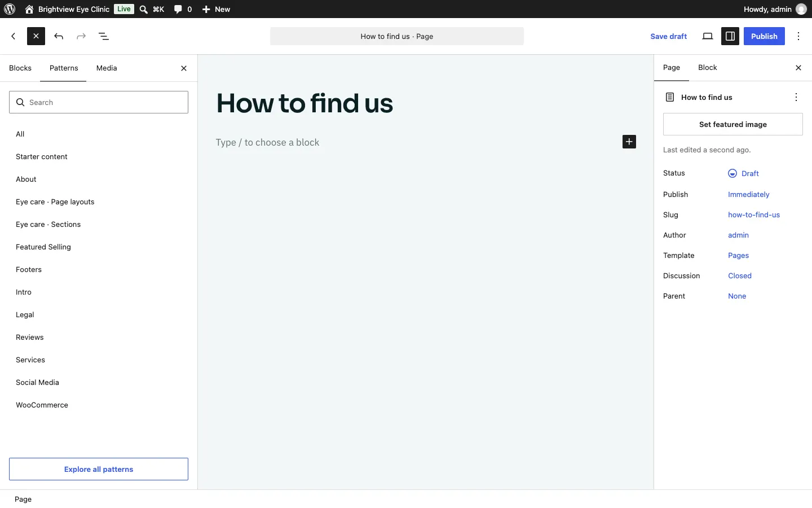Open the Document Overview list view

(104, 36)
